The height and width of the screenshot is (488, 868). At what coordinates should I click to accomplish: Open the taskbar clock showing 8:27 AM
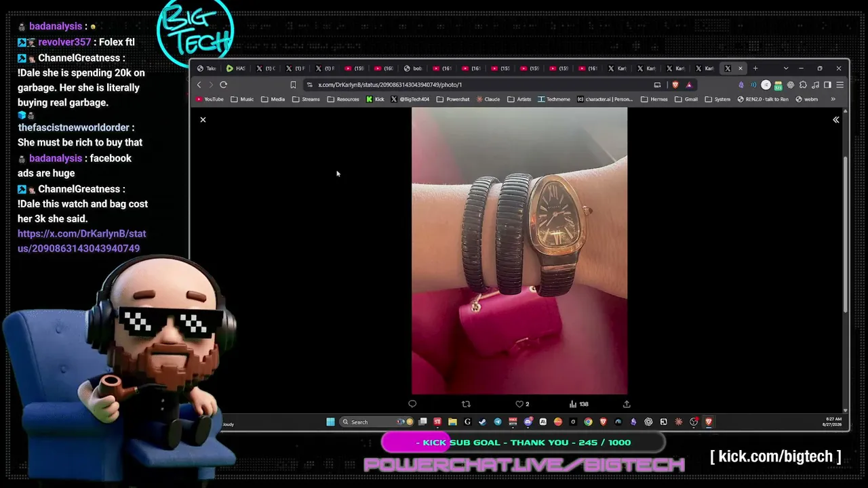click(832, 422)
